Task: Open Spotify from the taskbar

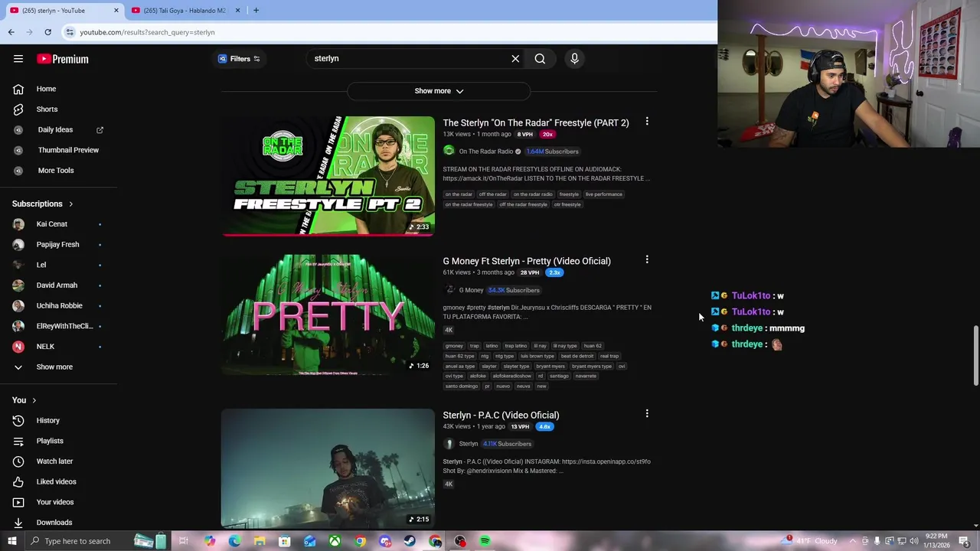Action: tap(485, 541)
